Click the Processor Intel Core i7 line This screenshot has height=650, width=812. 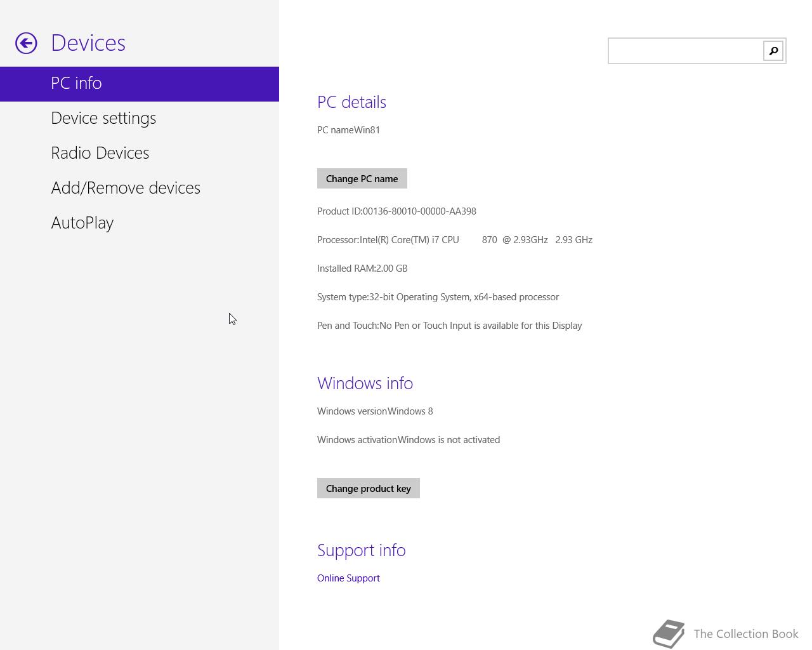coord(455,239)
